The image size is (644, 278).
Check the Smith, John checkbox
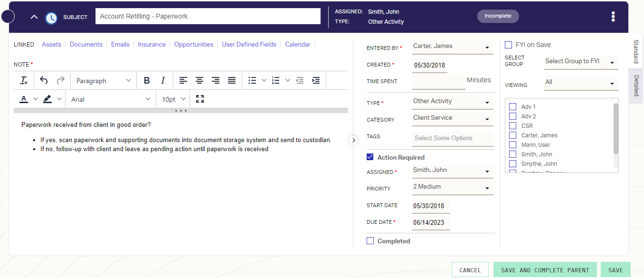(512, 154)
